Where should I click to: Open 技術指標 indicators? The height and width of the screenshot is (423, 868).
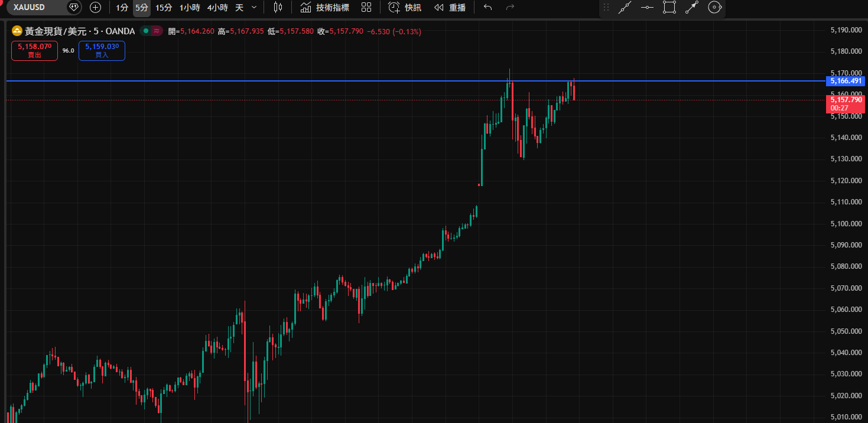click(324, 8)
